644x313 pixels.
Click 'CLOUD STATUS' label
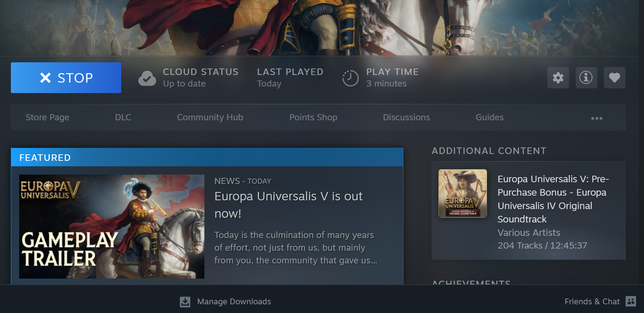[200, 72]
